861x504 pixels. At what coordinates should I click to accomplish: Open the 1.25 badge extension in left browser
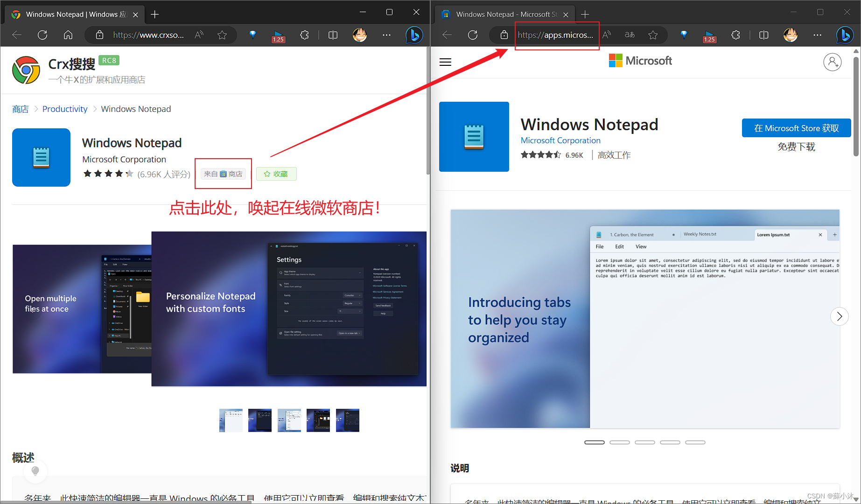coord(278,36)
